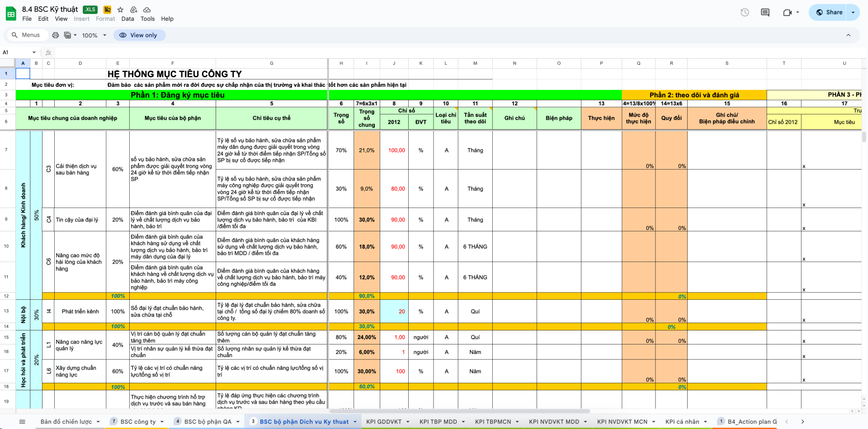Collapse the toolbar with the chevron
This screenshot has width=868, height=429.
[848, 35]
